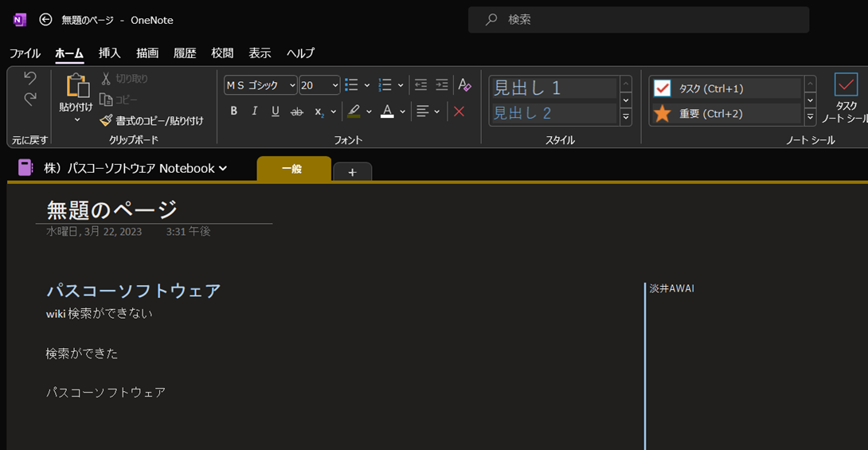868x450 pixels.
Task: Apply 見出し 1 style
Action: click(x=553, y=88)
